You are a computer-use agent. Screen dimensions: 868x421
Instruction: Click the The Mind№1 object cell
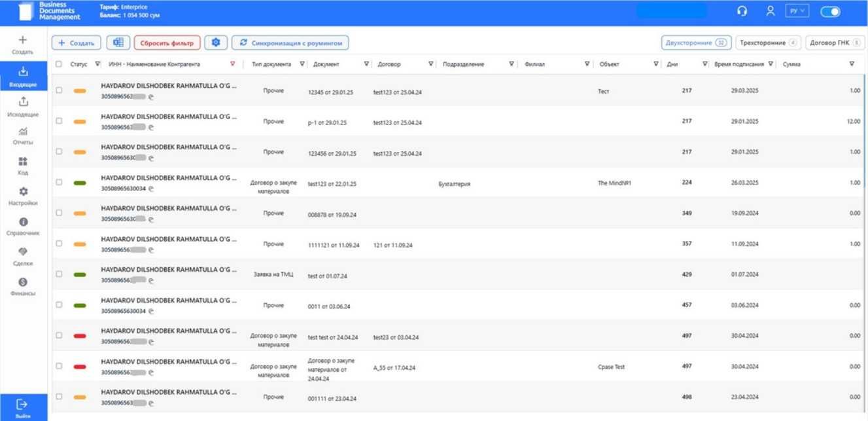(x=614, y=183)
